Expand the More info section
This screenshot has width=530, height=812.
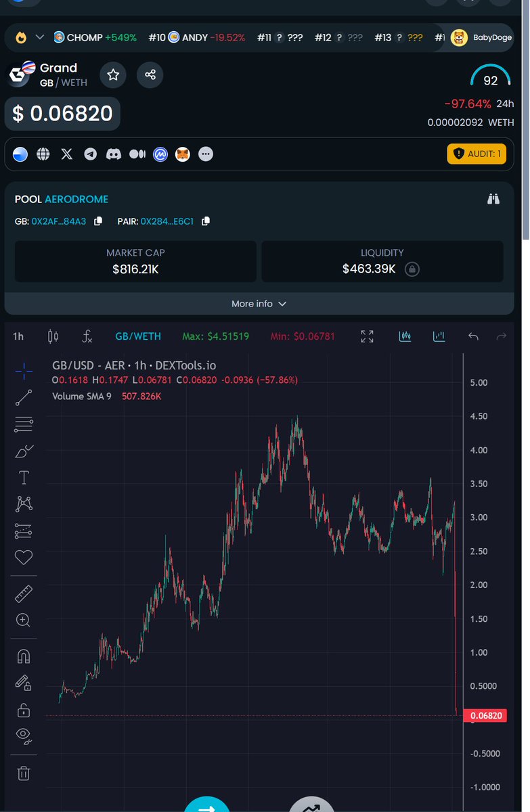click(259, 304)
